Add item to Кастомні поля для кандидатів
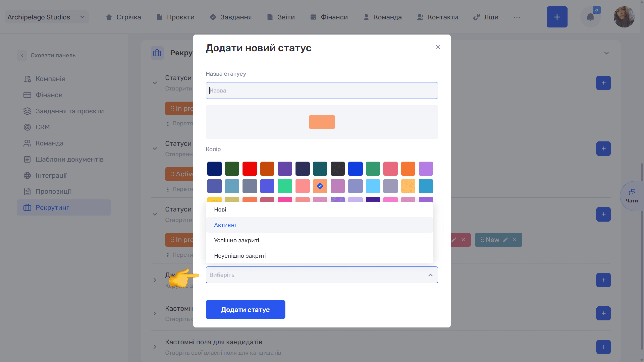Image resolution: width=644 pixels, height=362 pixels. (603, 347)
